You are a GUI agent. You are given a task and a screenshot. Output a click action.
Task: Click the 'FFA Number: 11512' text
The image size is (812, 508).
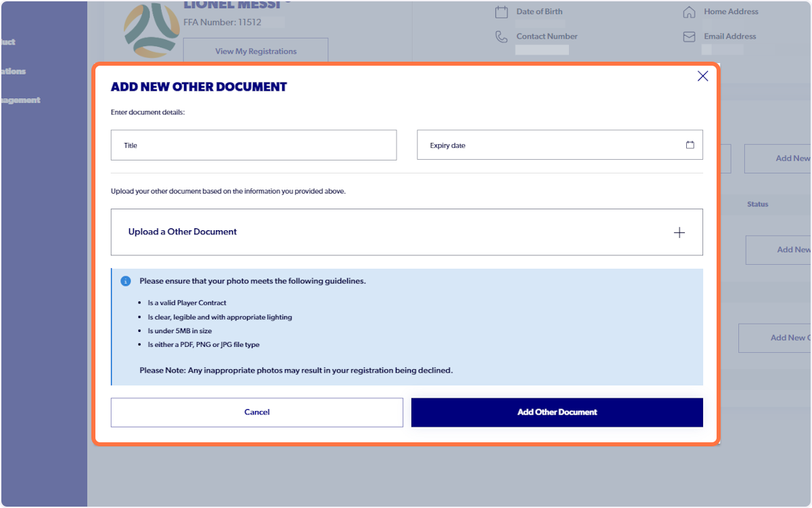(x=223, y=22)
